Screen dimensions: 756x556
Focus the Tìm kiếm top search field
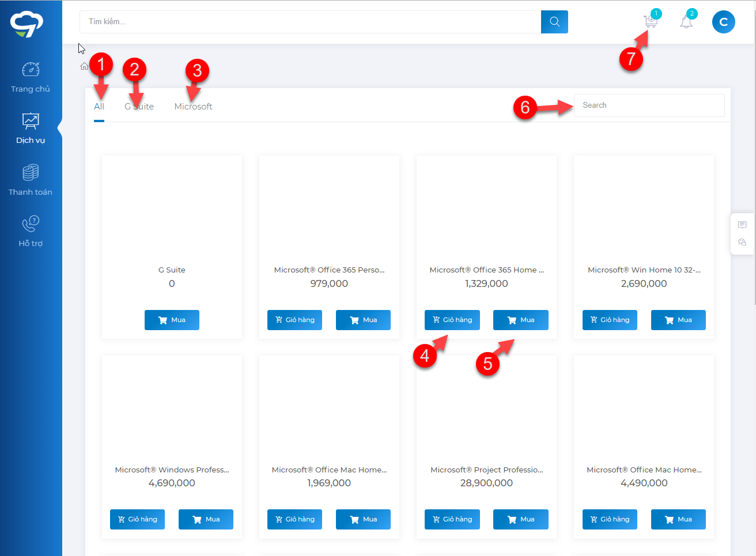310,22
